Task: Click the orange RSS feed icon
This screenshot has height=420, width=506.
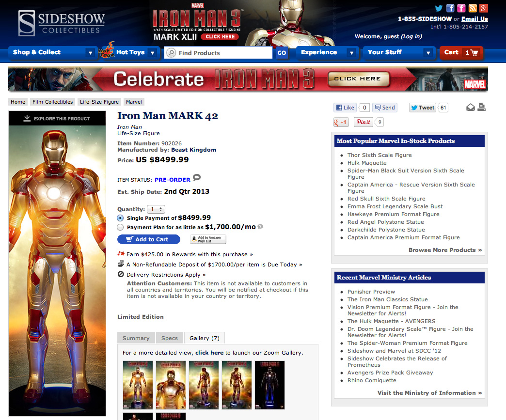Action: (472, 8)
